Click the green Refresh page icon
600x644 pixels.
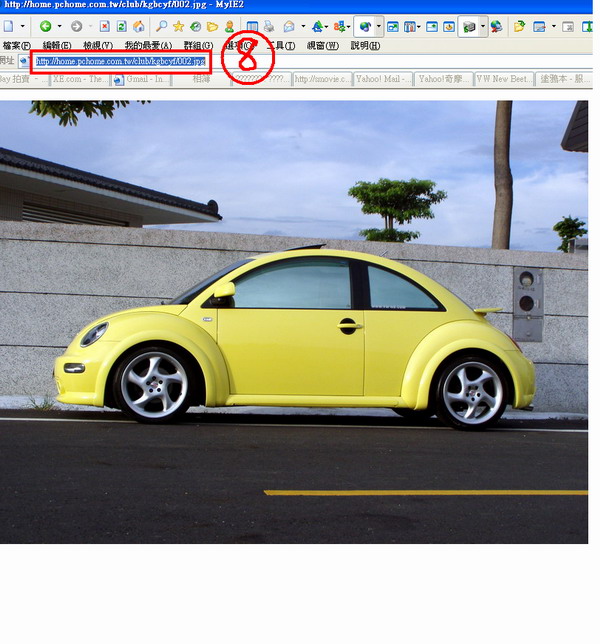pyautogui.click(x=121, y=27)
